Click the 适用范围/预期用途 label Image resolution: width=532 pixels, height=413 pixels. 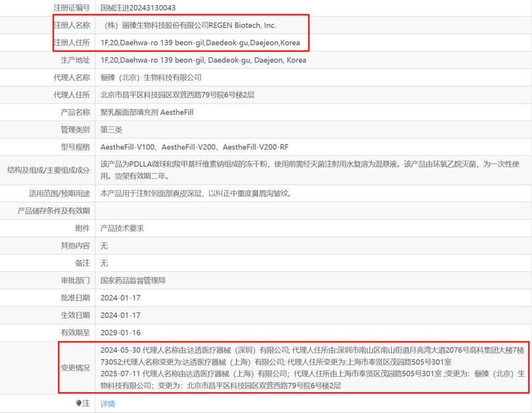(60, 194)
